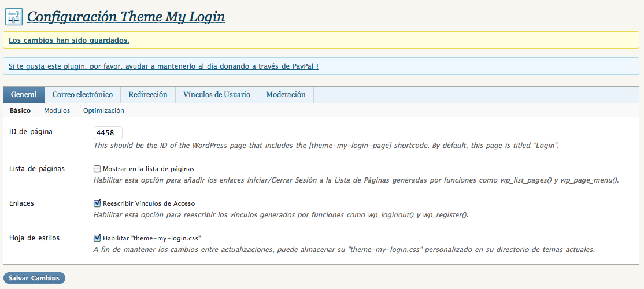Switch to the Correo electrónico tab
Screen dimensions: 644x289
pyautogui.click(x=83, y=95)
